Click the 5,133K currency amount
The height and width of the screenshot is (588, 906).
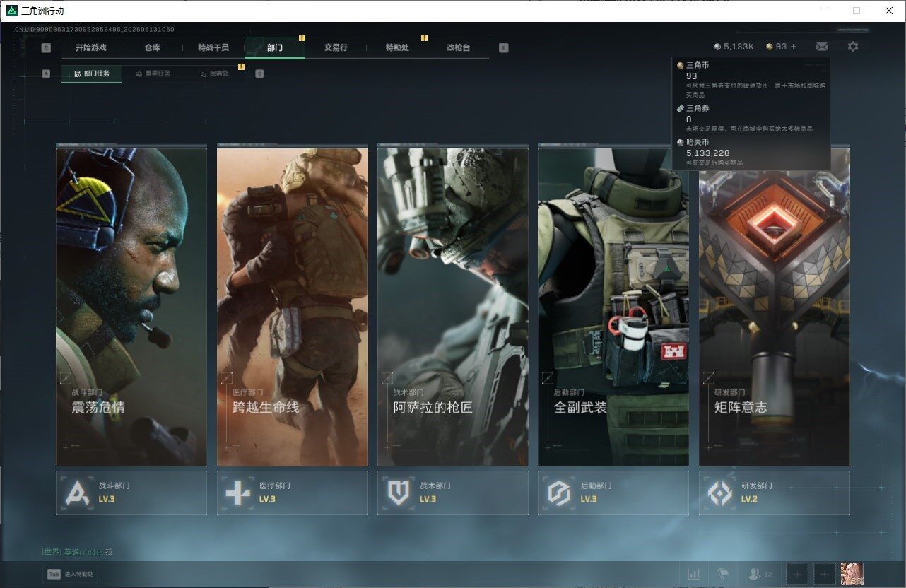[x=739, y=47]
